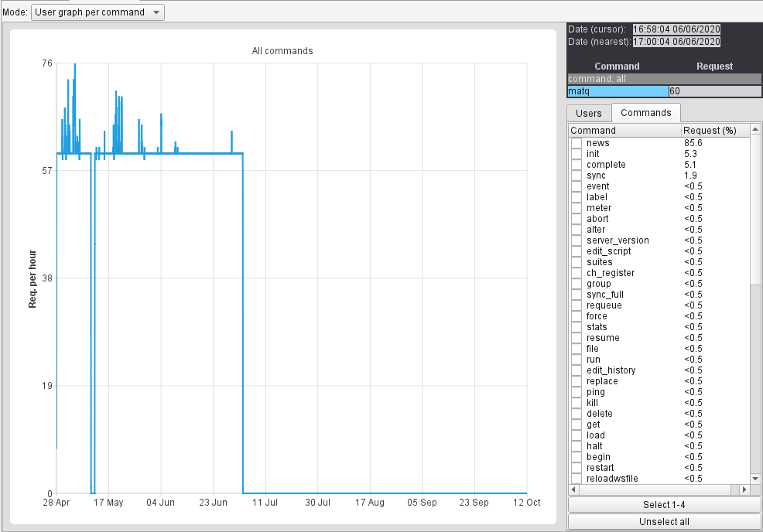Open the Mode dropdown
Screen dimensions: 763x532
[x=98, y=12]
